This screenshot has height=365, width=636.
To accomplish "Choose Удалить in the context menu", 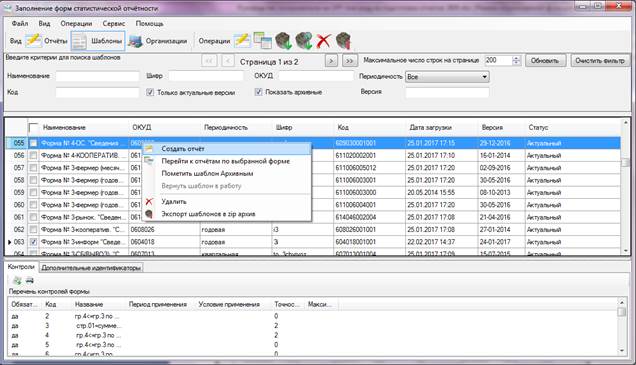I will pos(227,202).
